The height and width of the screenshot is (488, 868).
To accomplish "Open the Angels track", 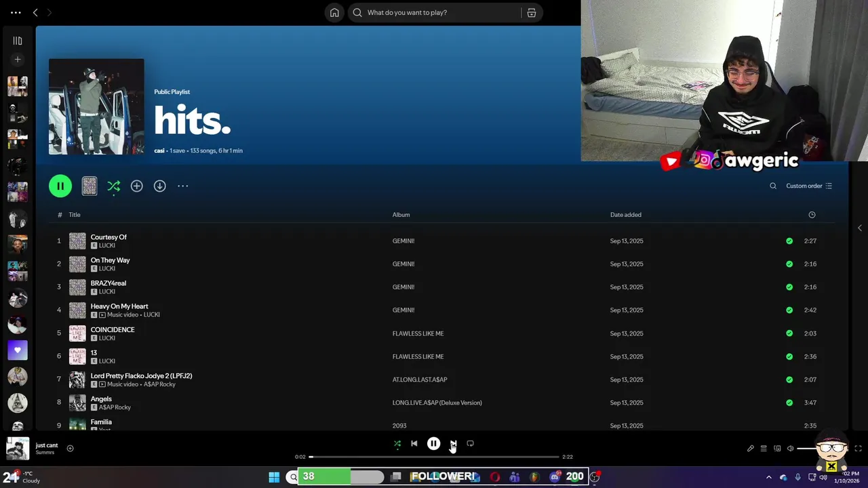I will 101,399.
